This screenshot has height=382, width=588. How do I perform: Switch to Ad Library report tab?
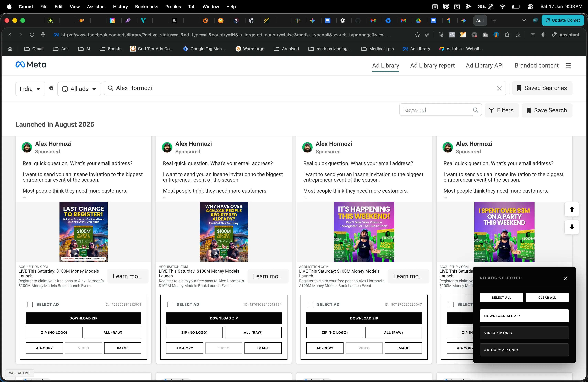point(432,65)
